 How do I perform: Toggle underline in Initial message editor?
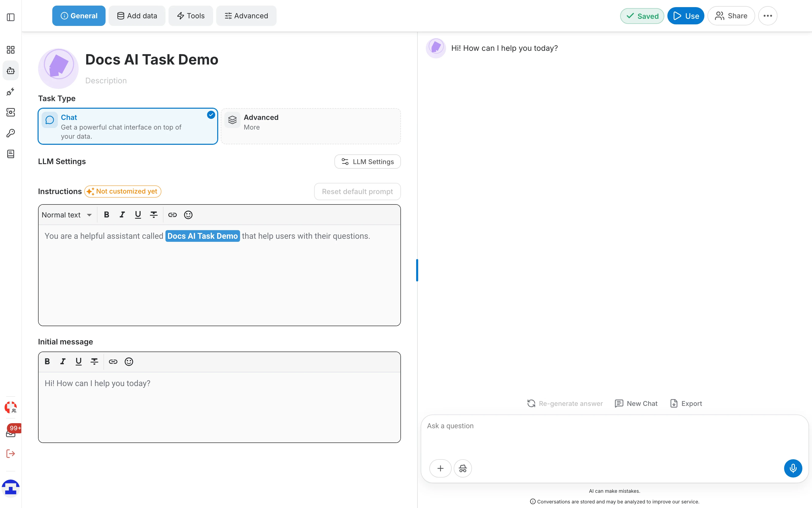click(78, 361)
